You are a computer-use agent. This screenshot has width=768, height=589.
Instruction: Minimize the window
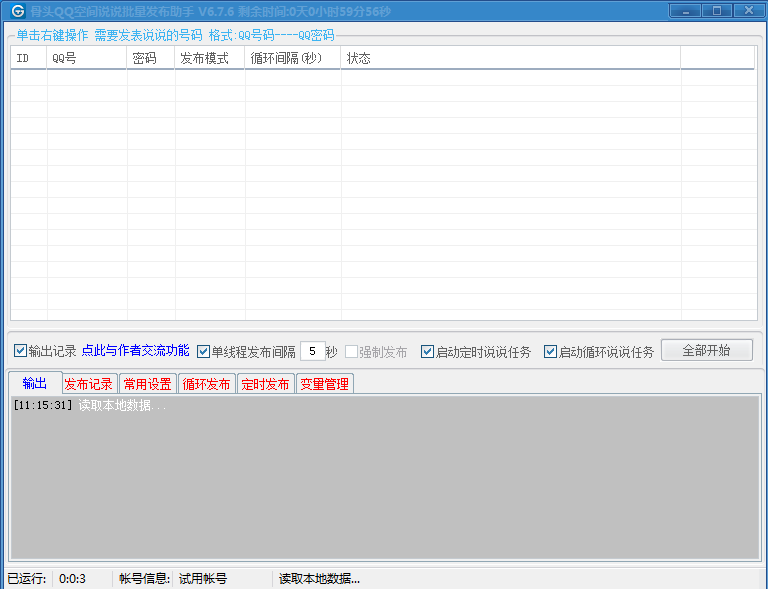685,10
